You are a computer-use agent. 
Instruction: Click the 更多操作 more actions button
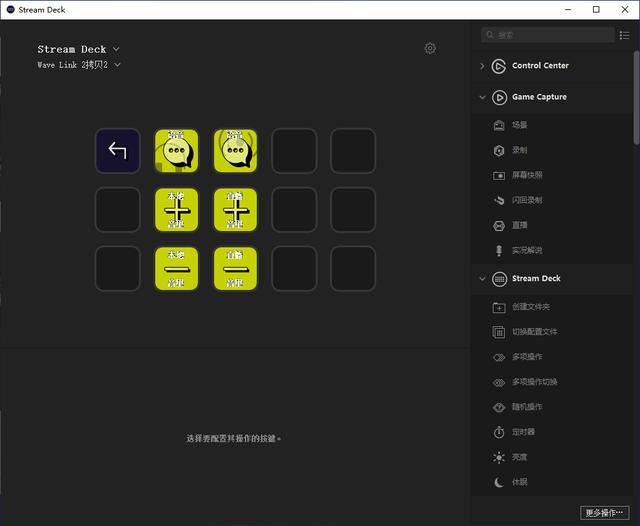(x=604, y=513)
